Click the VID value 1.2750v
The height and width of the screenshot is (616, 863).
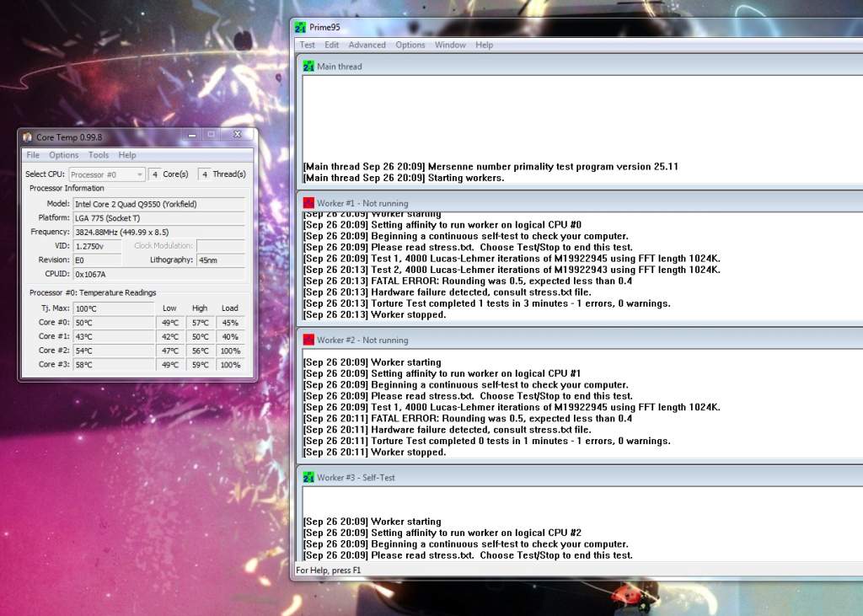97,246
